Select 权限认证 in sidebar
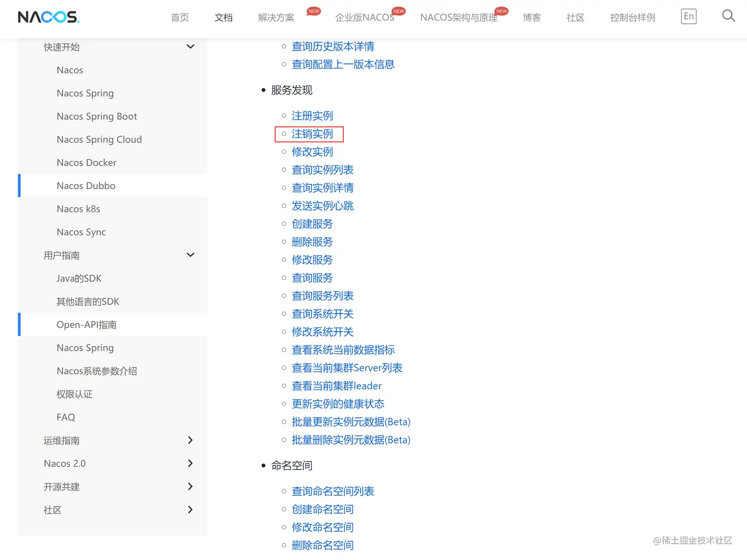Viewport: 747px width, 560px height. click(75, 394)
